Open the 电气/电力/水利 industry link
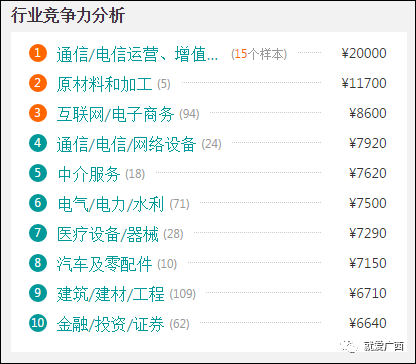Screen dimensions: 416x364 pyautogui.click(x=111, y=204)
